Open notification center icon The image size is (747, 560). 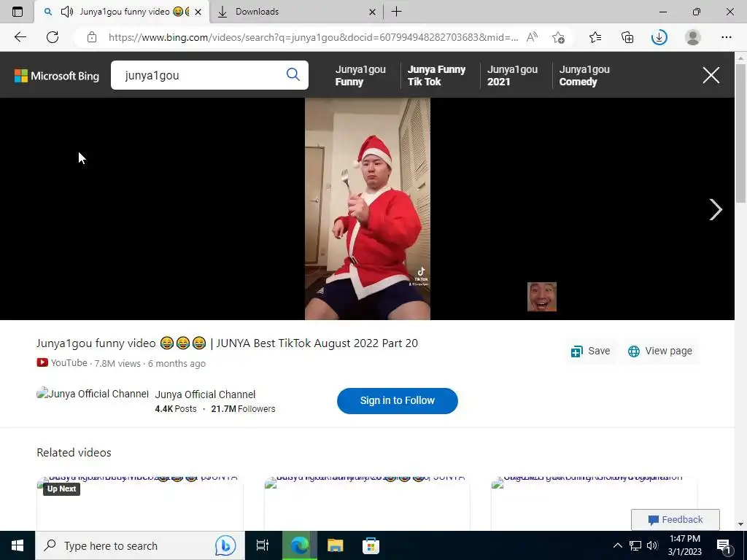pyautogui.click(x=724, y=545)
